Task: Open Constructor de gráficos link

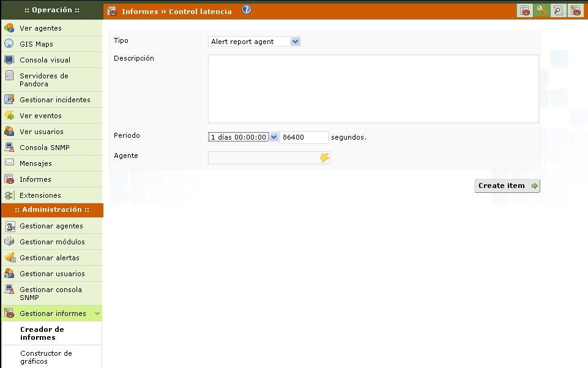Action: [x=46, y=357]
